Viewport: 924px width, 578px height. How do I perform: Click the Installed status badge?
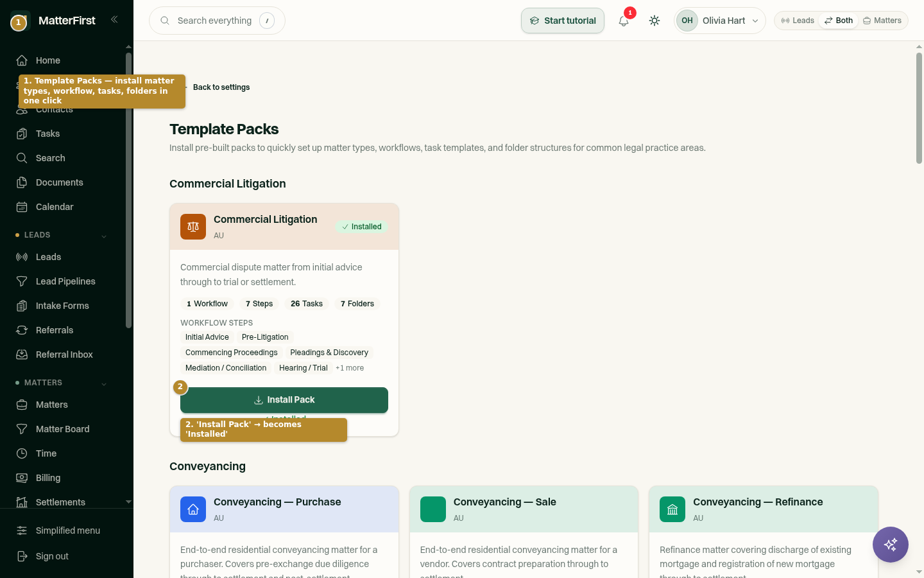[x=362, y=227]
